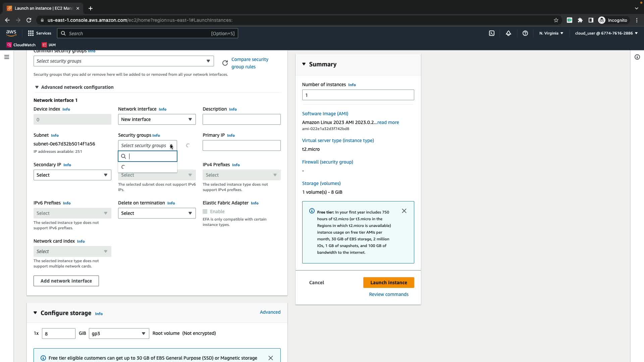Click the Services grid menu icon
This screenshot has height=362, width=644.
click(x=31, y=33)
